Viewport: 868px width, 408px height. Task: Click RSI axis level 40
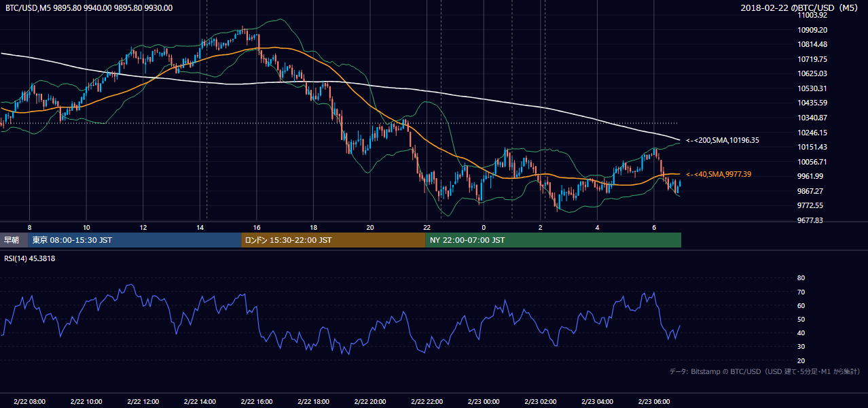pyautogui.click(x=801, y=333)
